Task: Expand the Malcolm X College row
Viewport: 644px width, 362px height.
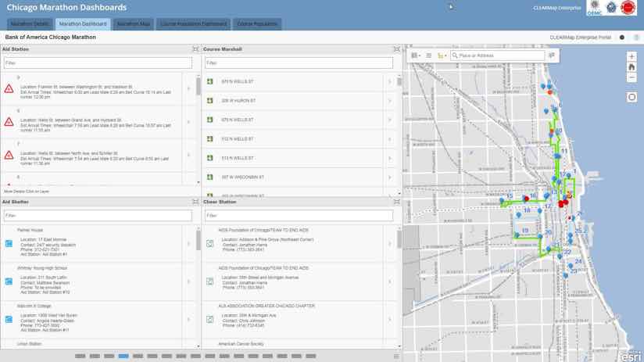Action: [188, 319]
